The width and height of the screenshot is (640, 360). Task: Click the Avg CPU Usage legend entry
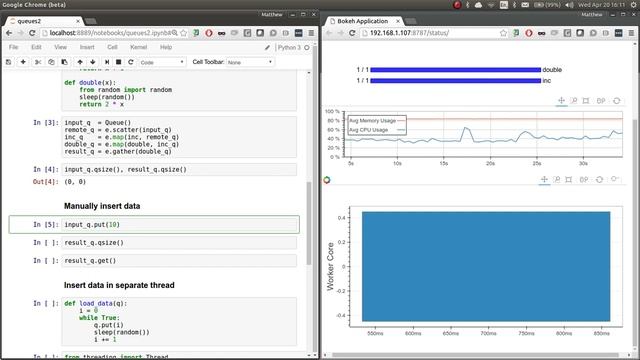pos(377,130)
